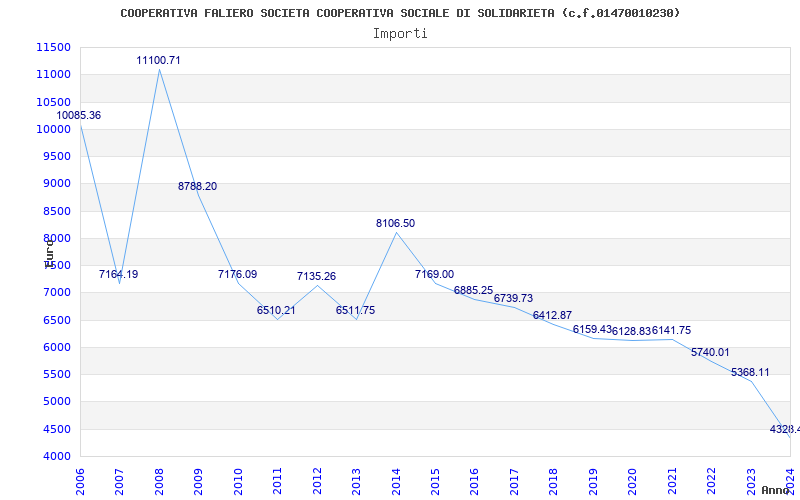Click the 7000 y-axis tick label

click(x=56, y=293)
